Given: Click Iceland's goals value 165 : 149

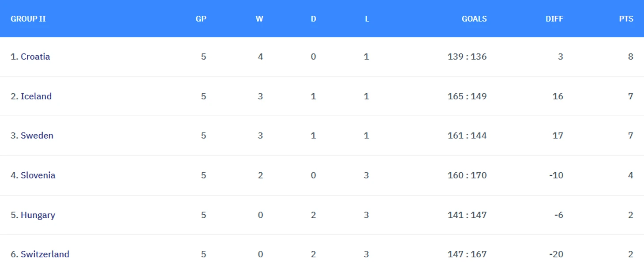Looking at the screenshot, I should [467, 96].
